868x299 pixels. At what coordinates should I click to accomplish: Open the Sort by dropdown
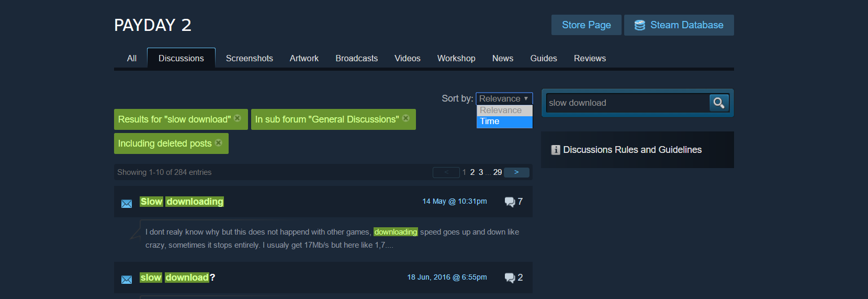[x=504, y=98]
